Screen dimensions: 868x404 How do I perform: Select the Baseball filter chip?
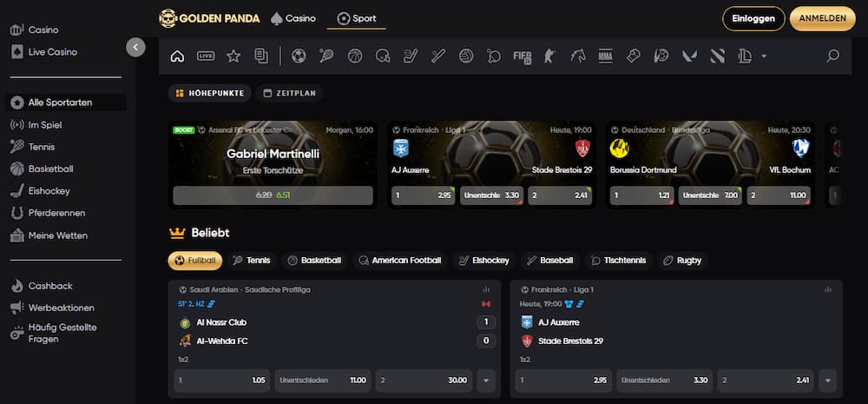(x=549, y=261)
